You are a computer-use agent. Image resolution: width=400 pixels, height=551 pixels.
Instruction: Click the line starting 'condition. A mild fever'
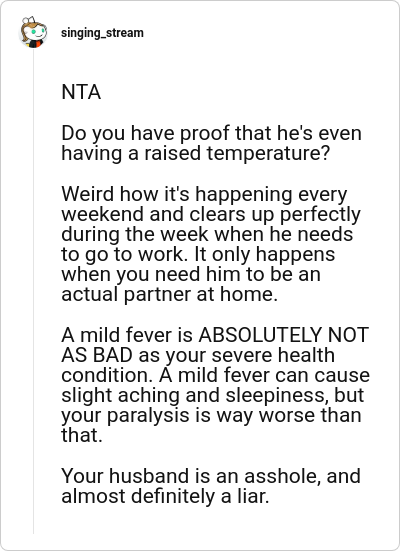tap(215, 375)
